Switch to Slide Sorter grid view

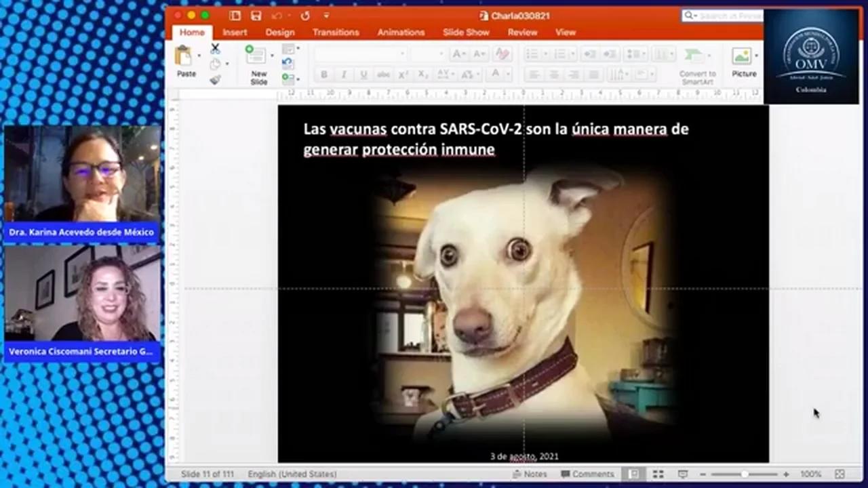tap(658, 474)
